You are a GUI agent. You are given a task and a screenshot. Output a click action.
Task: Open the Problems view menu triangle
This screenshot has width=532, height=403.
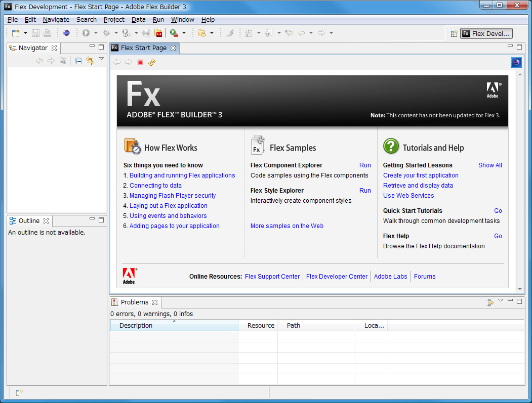(x=501, y=301)
